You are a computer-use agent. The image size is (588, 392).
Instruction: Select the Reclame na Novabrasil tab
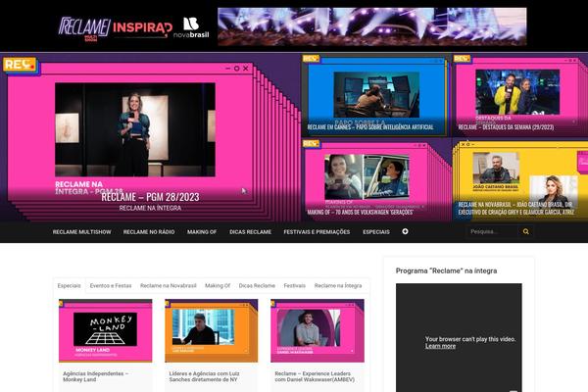[169, 286]
